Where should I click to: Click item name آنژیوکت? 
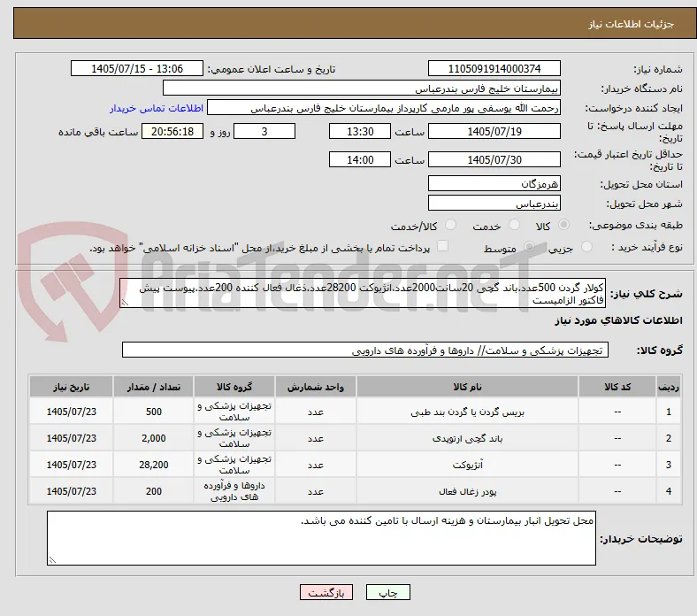click(x=467, y=466)
